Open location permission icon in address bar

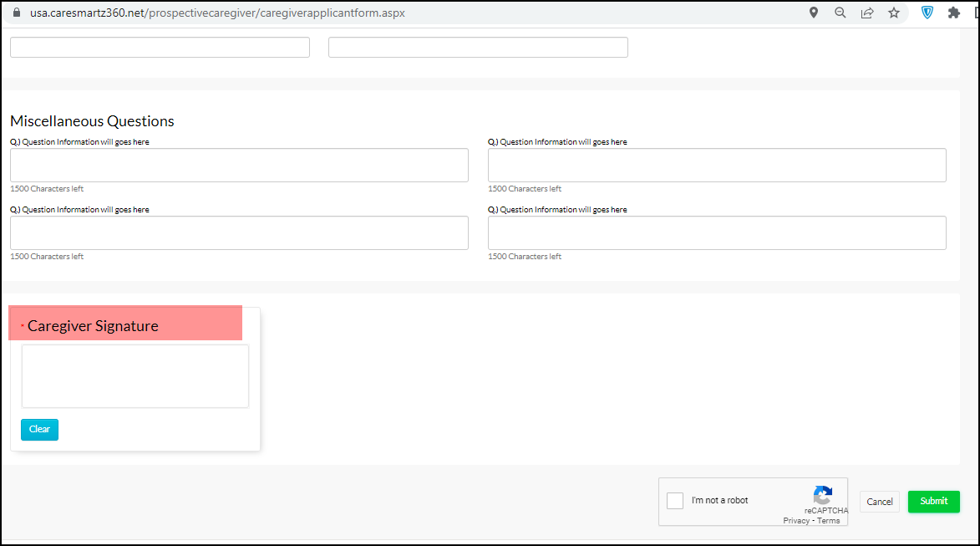tap(814, 13)
